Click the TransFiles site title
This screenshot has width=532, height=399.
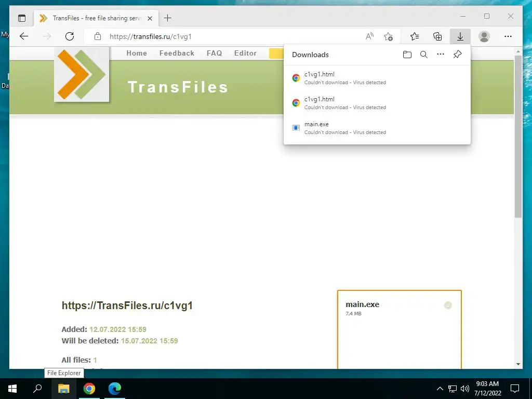tap(178, 87)
